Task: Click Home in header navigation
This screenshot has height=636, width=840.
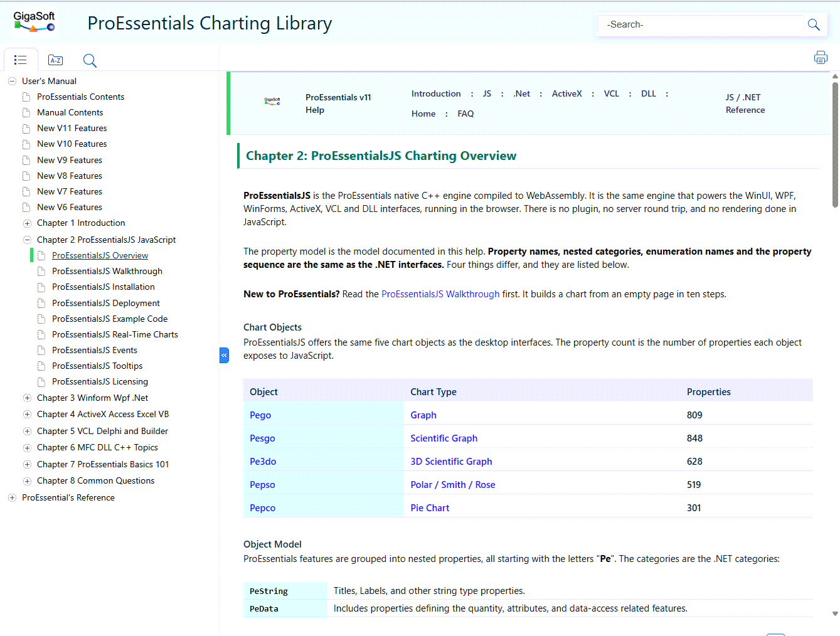Action: 423,114
